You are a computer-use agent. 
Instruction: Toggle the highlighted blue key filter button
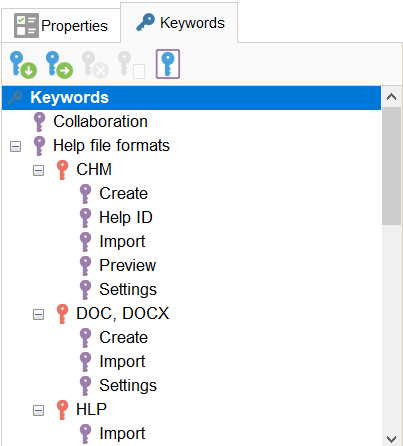click(x=168, y=64)
